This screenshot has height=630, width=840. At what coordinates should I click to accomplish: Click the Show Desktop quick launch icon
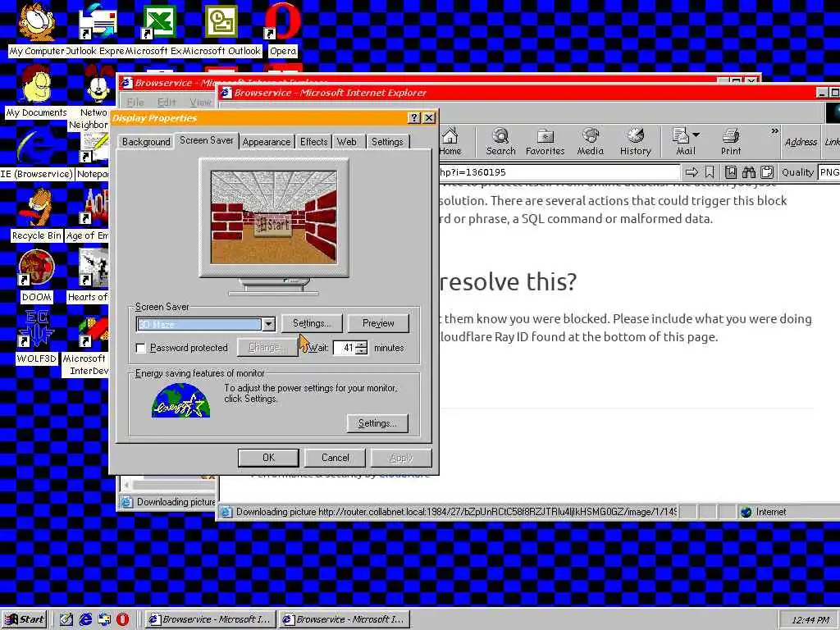[x=66, y=619]
